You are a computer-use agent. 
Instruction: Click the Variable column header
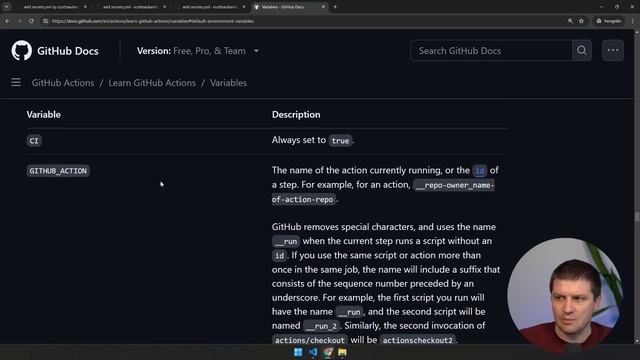point(44,115)
